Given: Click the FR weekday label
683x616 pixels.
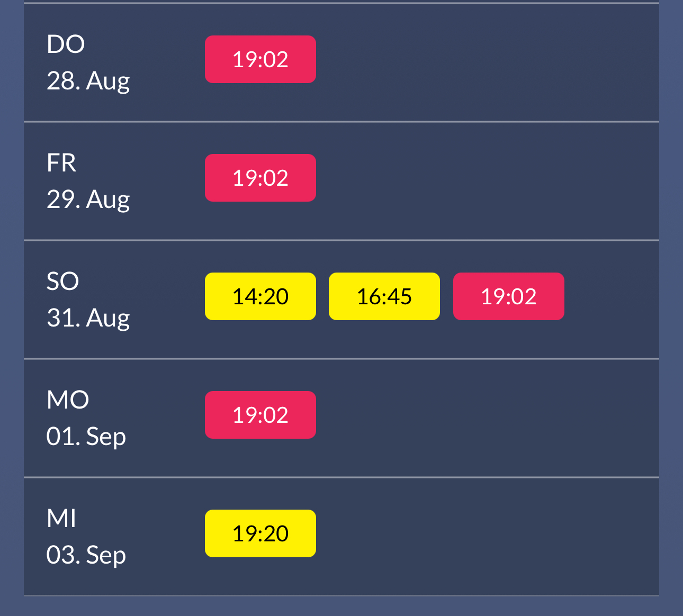Looking at the screenshot, I should coord(61,163).
